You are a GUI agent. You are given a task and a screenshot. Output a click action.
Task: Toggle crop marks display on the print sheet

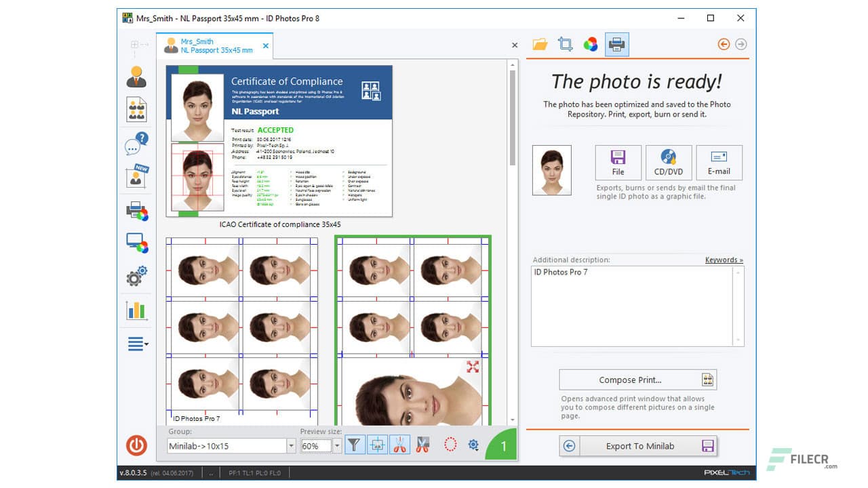click(x=377, y=445)
